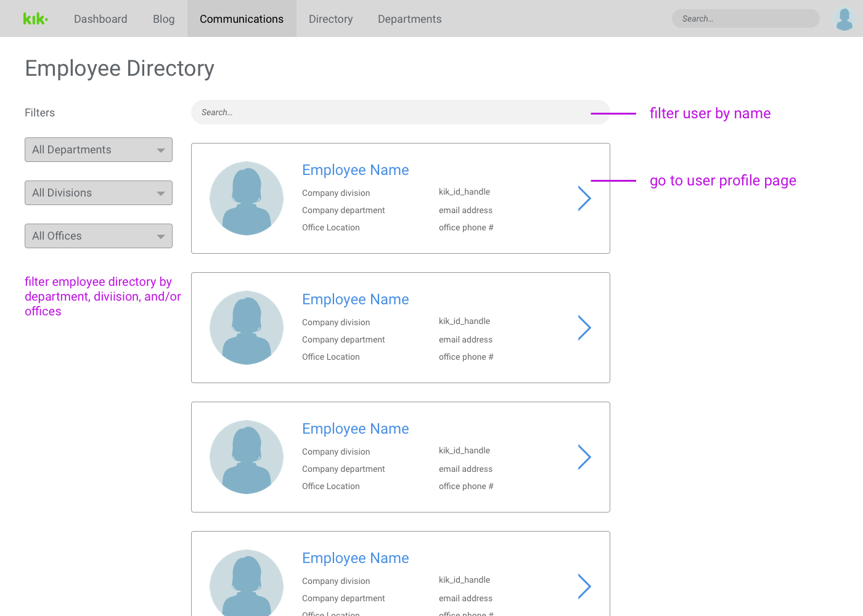Click first card's kik_id_handle text

pyautogui.click(x=465, y=192)
